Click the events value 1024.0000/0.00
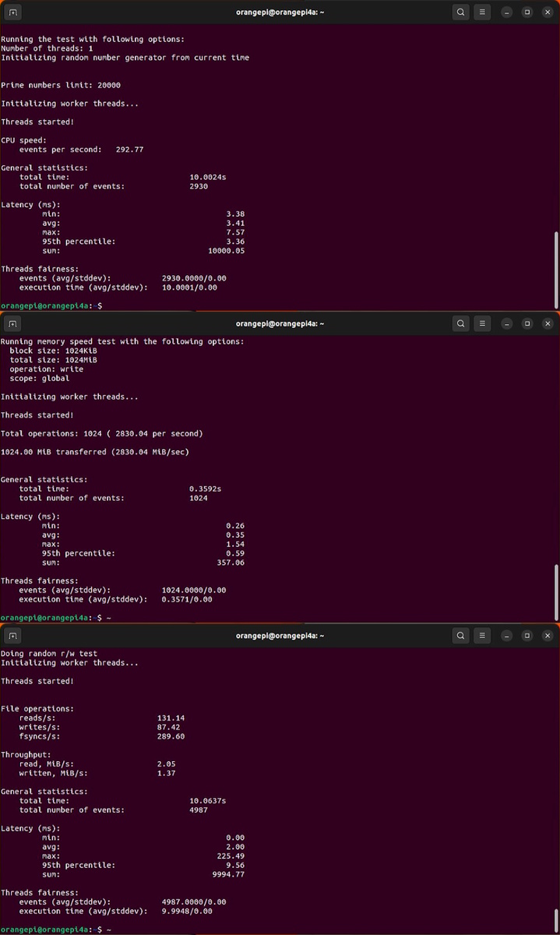 point(194,590)
